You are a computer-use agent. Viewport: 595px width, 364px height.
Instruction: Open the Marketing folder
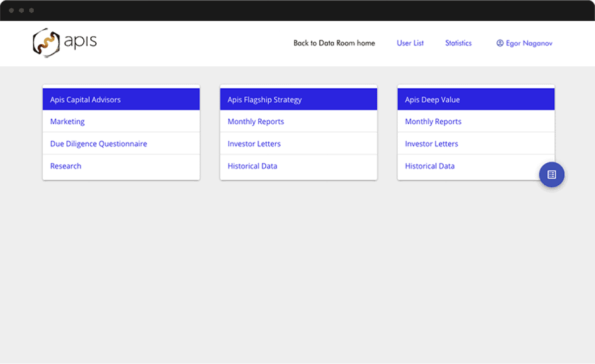(67, 121)
